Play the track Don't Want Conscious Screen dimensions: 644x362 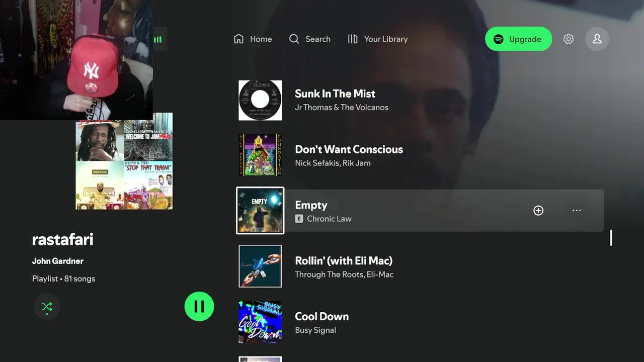coord(349,149)
